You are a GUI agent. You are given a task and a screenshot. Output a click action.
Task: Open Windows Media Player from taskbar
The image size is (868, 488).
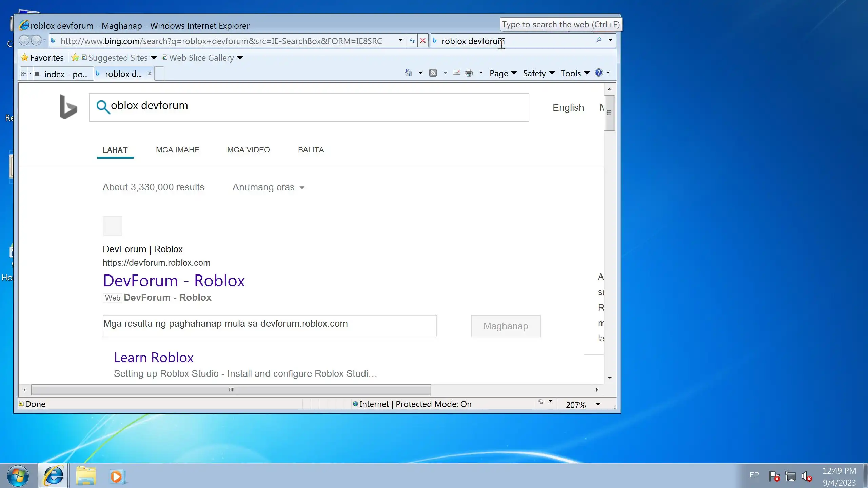117,476
